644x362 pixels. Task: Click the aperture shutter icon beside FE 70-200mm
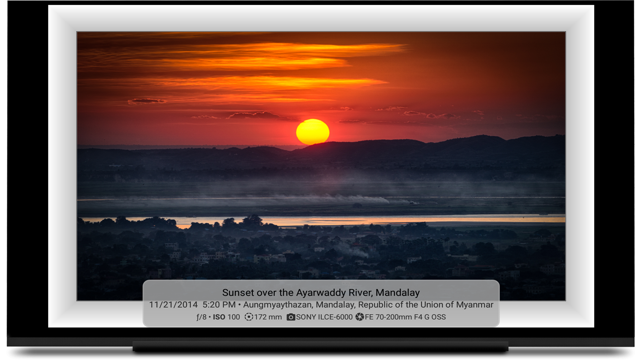click(x=360, y=317)
